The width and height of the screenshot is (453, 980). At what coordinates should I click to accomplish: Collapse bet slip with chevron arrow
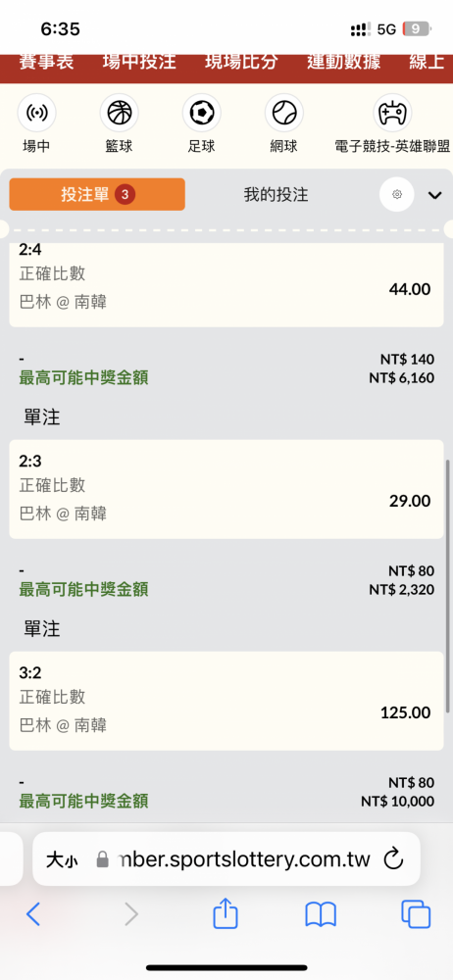[434, 195]
